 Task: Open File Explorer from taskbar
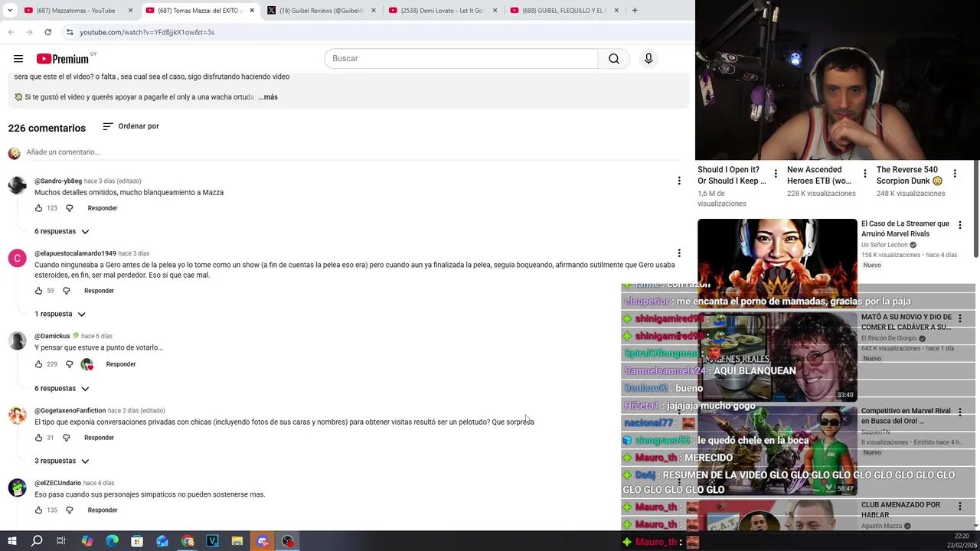[x=237, y=541]
